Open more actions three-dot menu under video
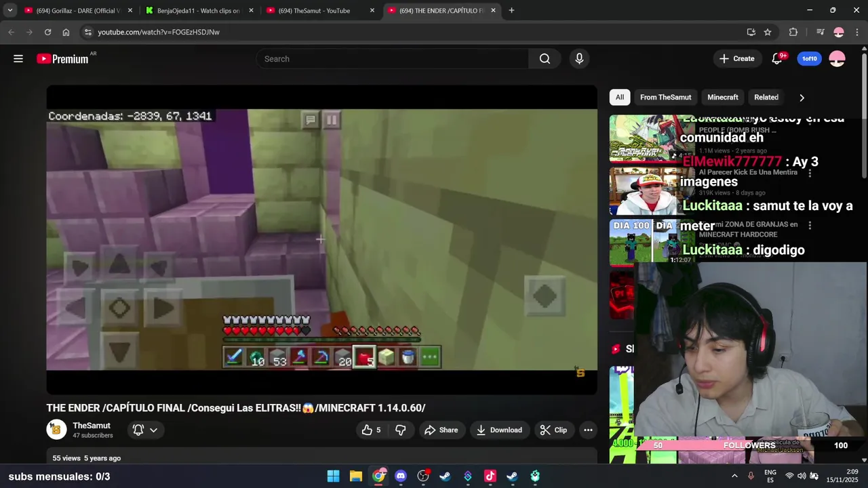 pos(588,430)
